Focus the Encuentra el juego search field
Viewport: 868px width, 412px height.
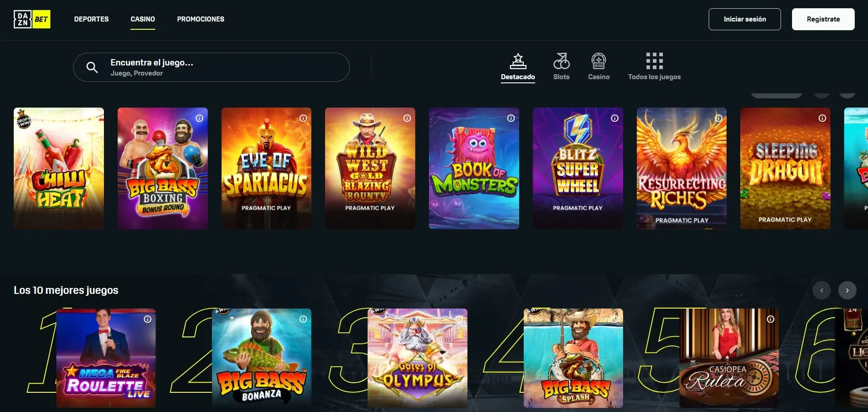(x=212, y=67)
